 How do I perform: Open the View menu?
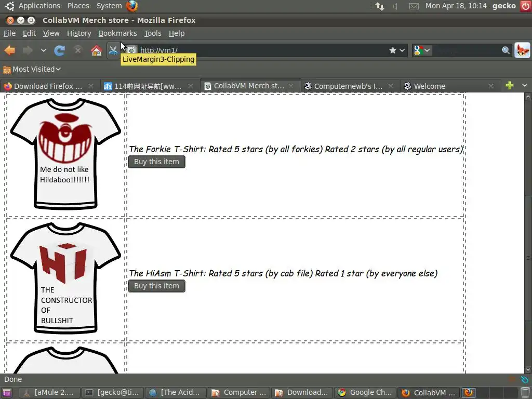51,33
